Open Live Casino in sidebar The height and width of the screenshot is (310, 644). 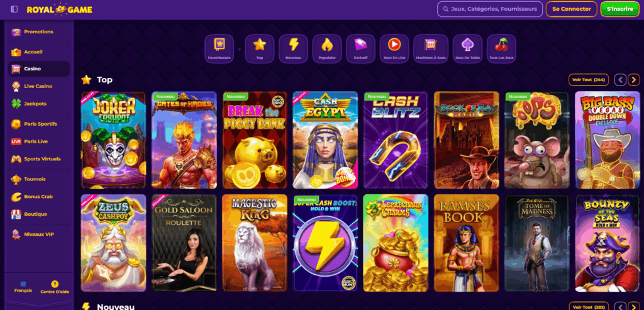(x=39, y=86)
